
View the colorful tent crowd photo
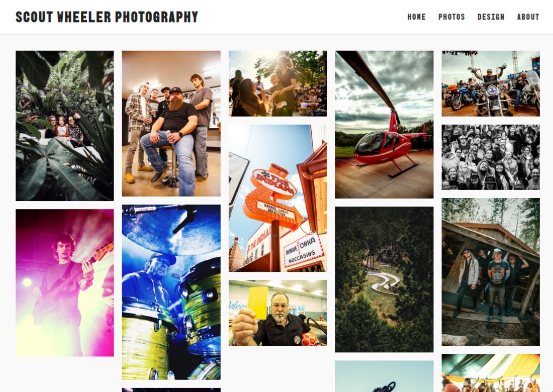[x=491, y=373]
